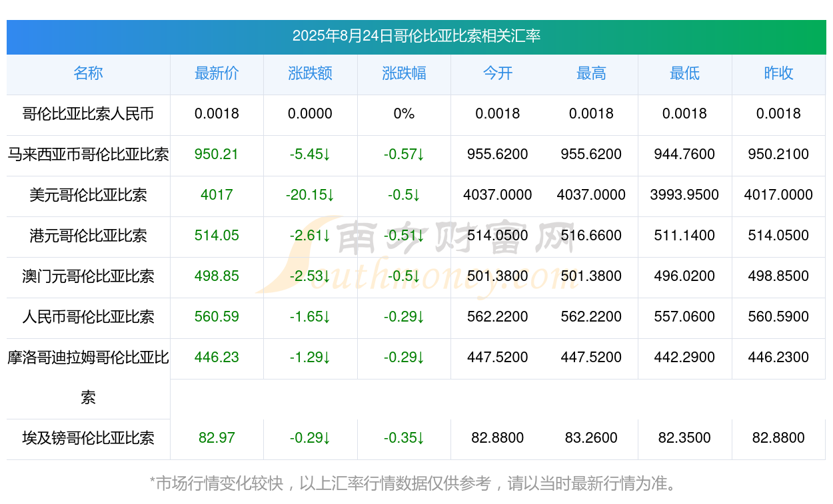Click the change amount -20.15↓
The image size is (833, 504).
coord(310,195)
